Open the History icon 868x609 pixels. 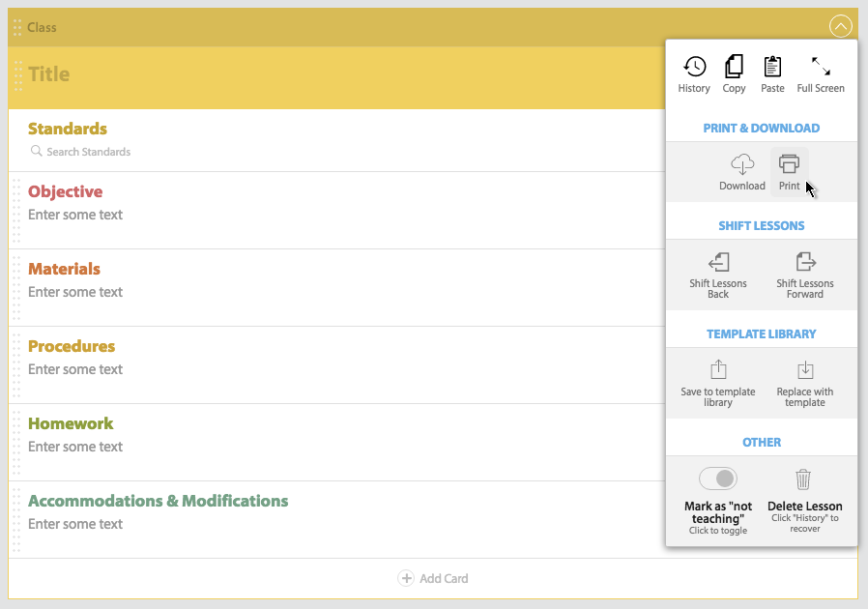[694, 67]
